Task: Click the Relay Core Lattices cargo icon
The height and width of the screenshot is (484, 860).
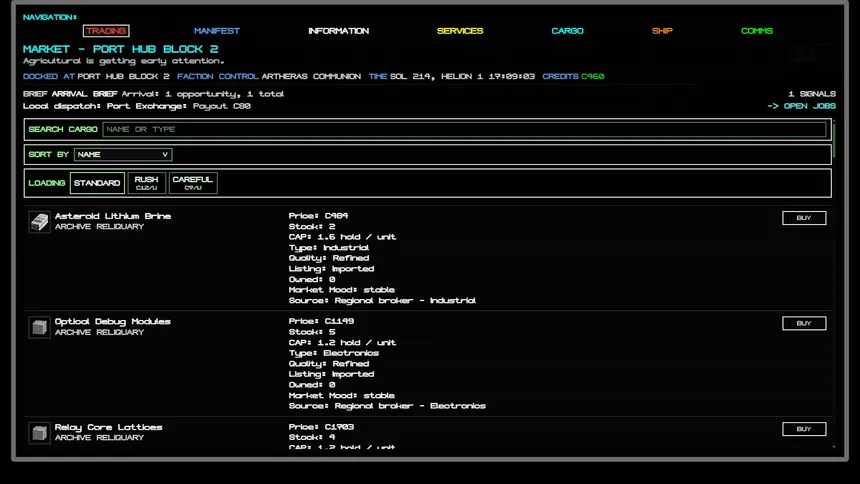Action: click(x=39, y=433)
